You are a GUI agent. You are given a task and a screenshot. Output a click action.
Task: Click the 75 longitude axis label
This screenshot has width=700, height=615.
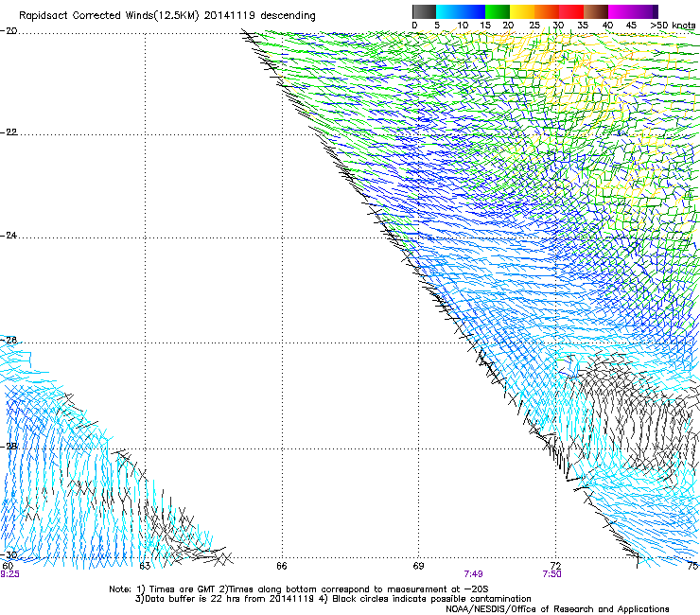pos(692,566)
